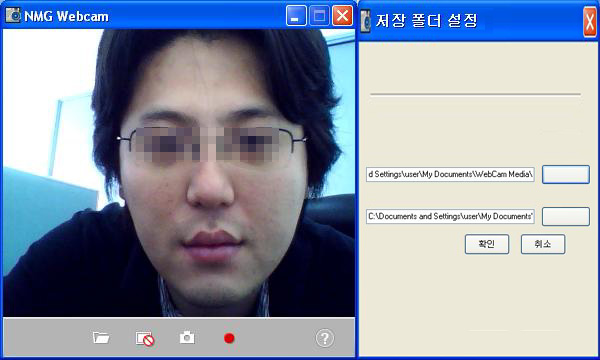This screenshot has height=360, width=600.
Task: Click the NMG Webcam title bar app icon
Action: (13, 16)
